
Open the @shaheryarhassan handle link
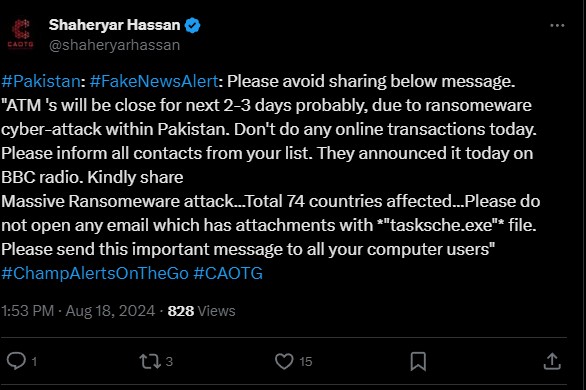click(114, 45)
